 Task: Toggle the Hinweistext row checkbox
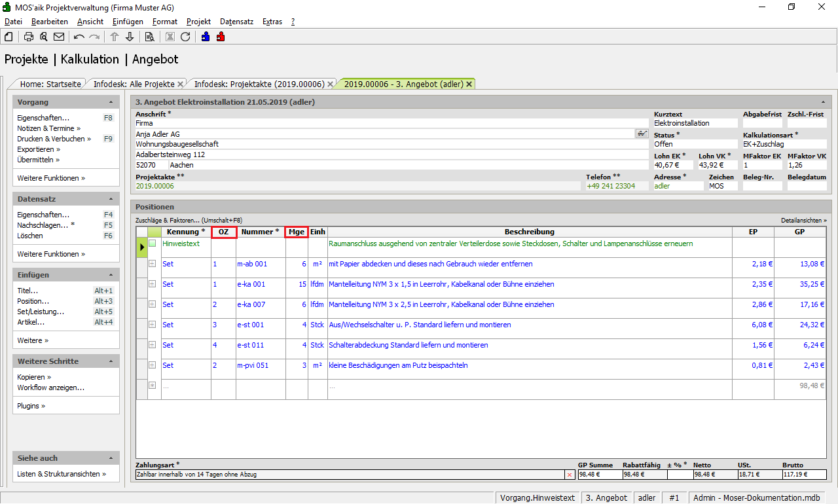(153, 243)
